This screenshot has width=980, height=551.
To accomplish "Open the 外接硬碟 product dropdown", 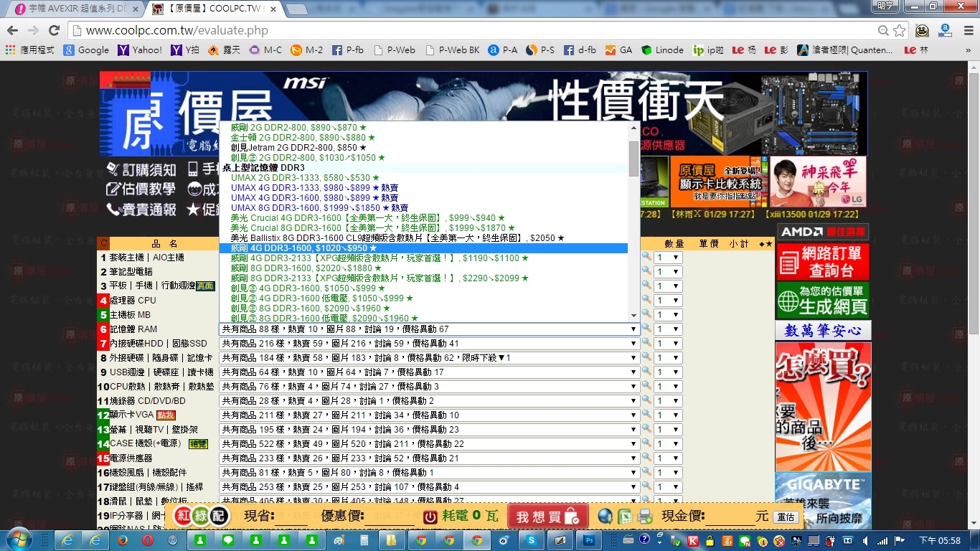I will click(429, 358).
